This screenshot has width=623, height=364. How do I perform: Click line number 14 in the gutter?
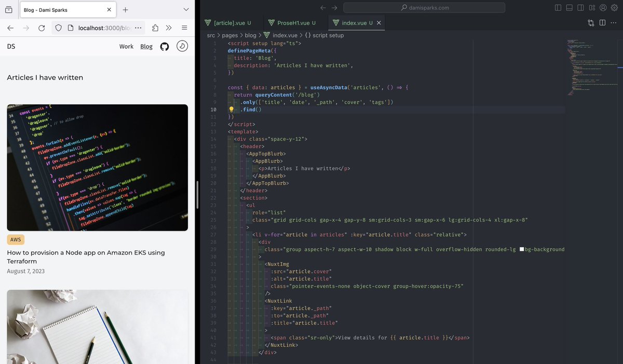coord(213,139)
